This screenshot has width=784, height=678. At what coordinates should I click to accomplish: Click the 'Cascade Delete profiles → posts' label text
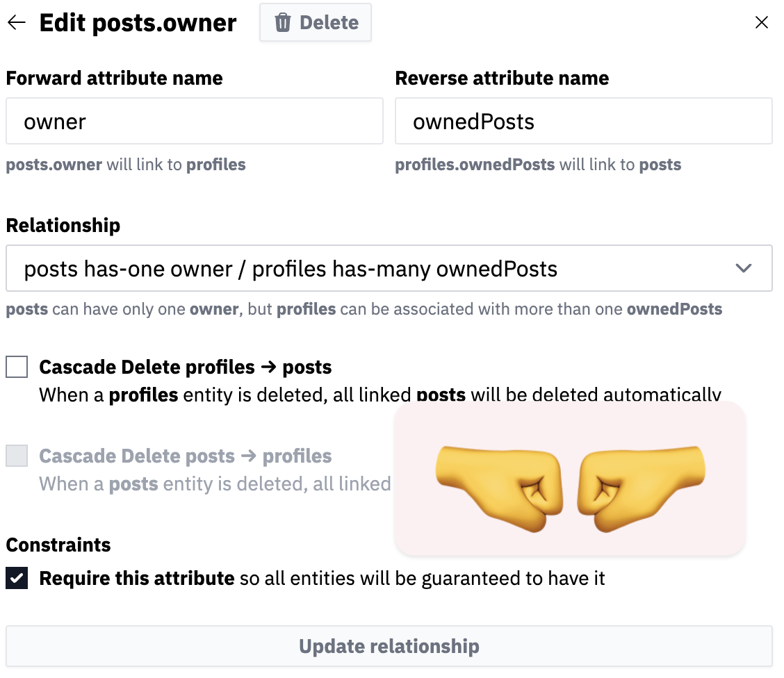(186, 367)
